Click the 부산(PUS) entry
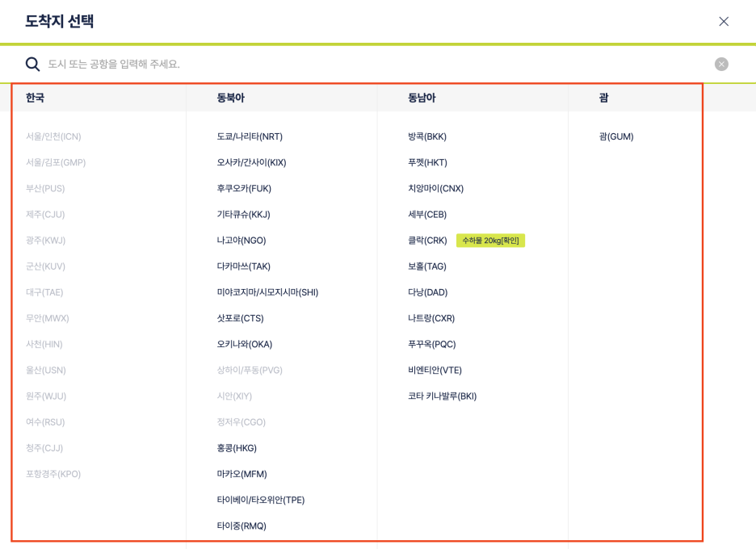 click(x=45, y=188)
